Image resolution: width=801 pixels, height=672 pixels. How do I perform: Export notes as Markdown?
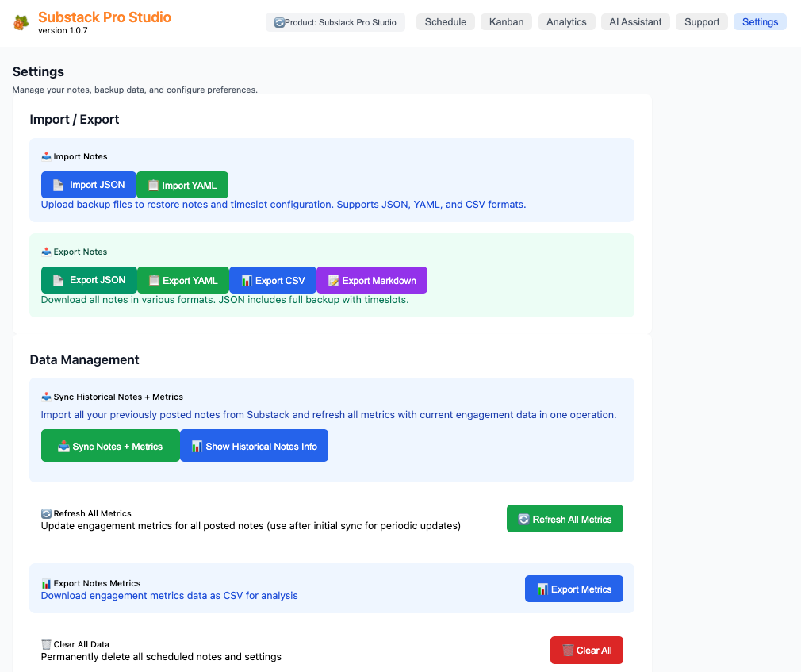click(x=372, y=280)
